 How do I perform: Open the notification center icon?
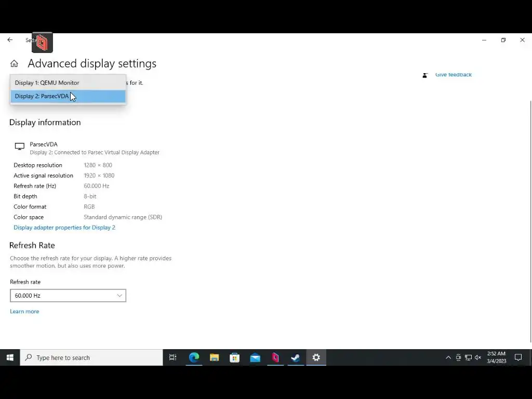point(518,357)
